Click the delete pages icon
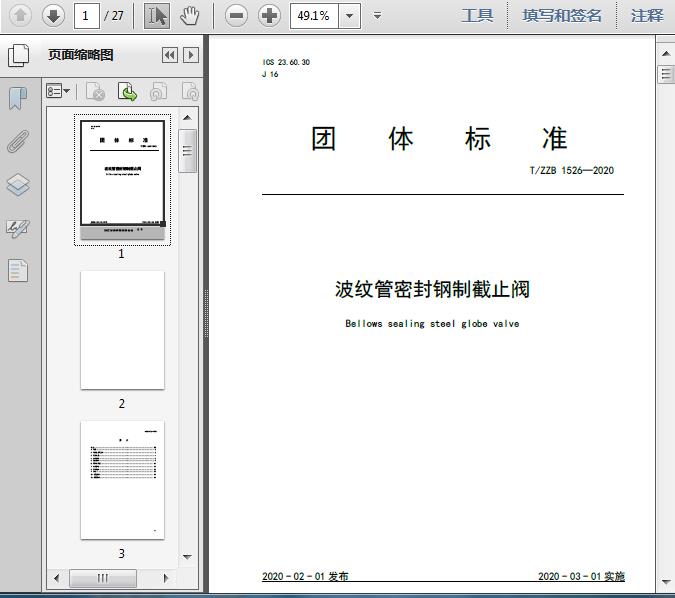The height and width of the screenshot is (598, 675). click(x=95, y=91)
